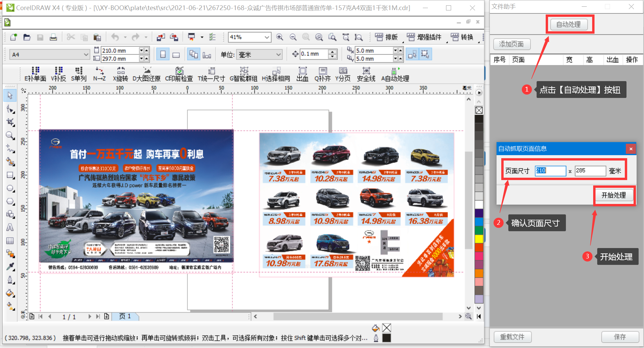Click the horizontal scrollbar under canvas
This screenshot has height=348, width=644.
(x=358, y=316)
